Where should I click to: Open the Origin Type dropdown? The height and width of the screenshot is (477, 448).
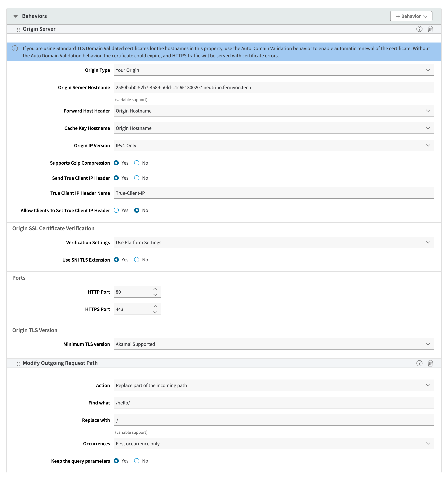coord(273,70)
